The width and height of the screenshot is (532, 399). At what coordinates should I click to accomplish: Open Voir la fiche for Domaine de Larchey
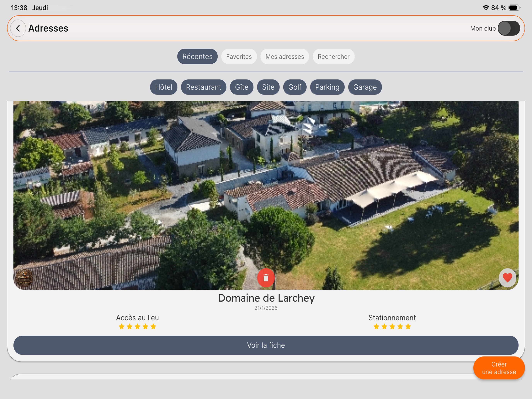coord(266,345)
